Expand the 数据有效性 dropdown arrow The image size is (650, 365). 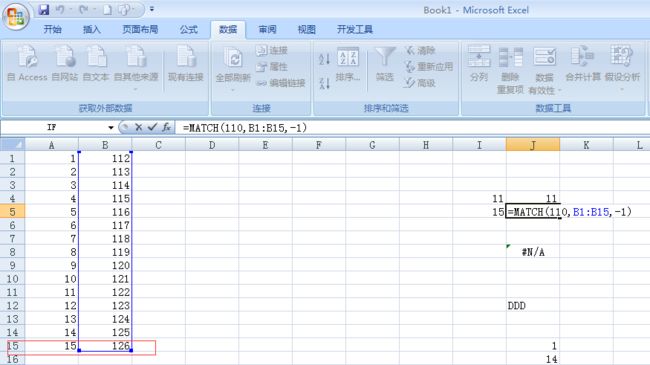click(559, 90)
